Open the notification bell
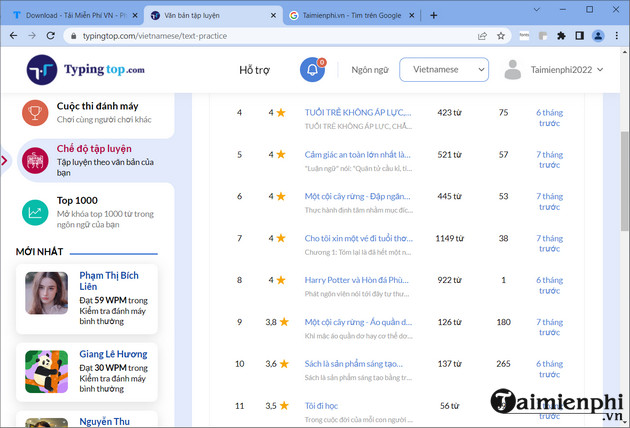Screen dimensions: 630x428 (x=312, y=70)
